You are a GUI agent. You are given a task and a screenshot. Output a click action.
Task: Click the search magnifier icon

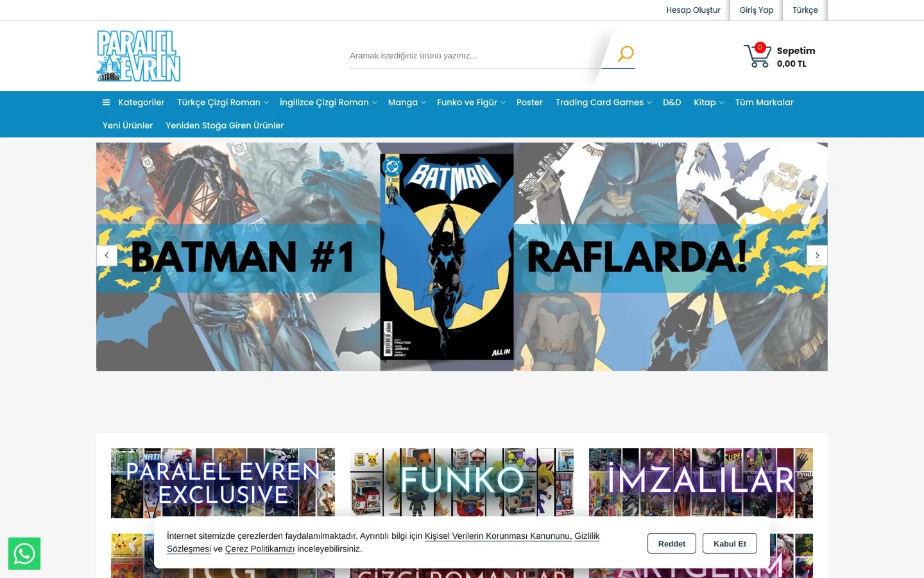point(626,54)
